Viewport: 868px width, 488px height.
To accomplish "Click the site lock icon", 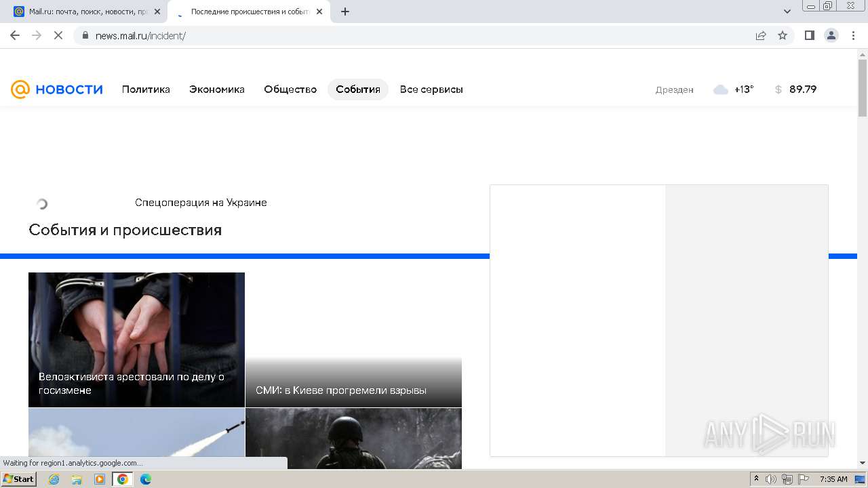I will coord(85,35).
